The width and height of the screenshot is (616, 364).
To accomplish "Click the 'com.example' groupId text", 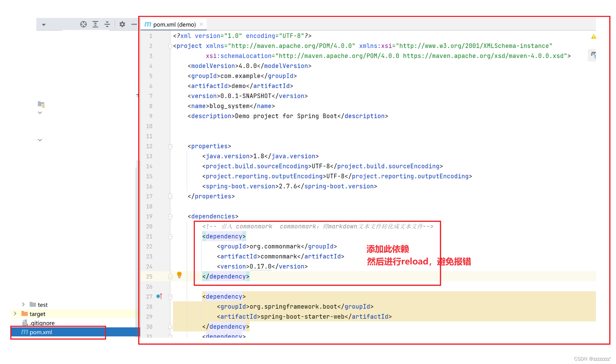I will [240, 76].
